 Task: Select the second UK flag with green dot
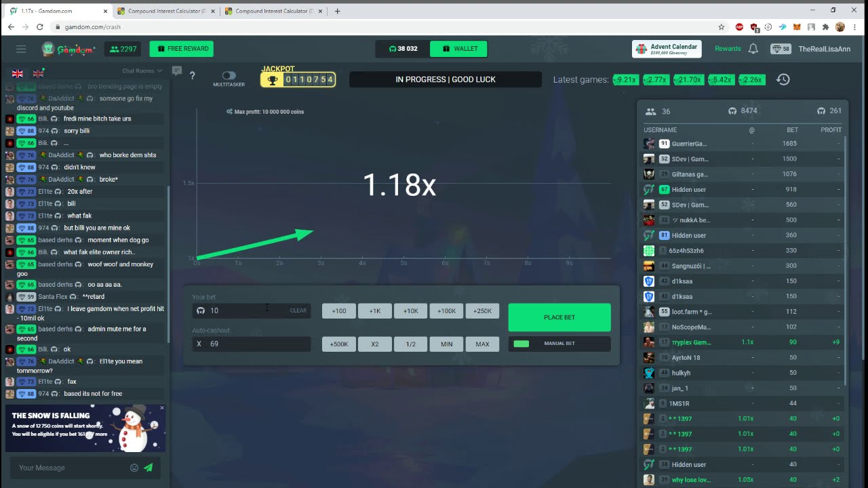tap(39, 73)
